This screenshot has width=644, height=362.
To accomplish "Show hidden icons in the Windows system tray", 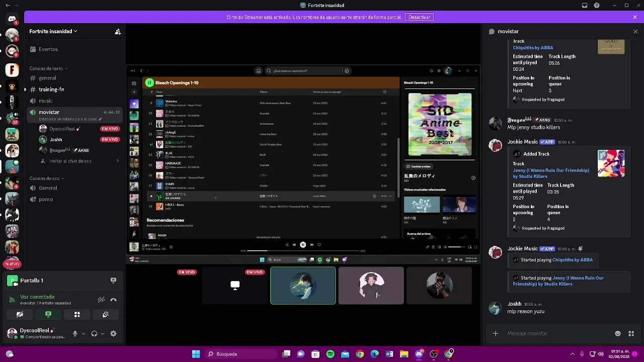I will (573, 354).
